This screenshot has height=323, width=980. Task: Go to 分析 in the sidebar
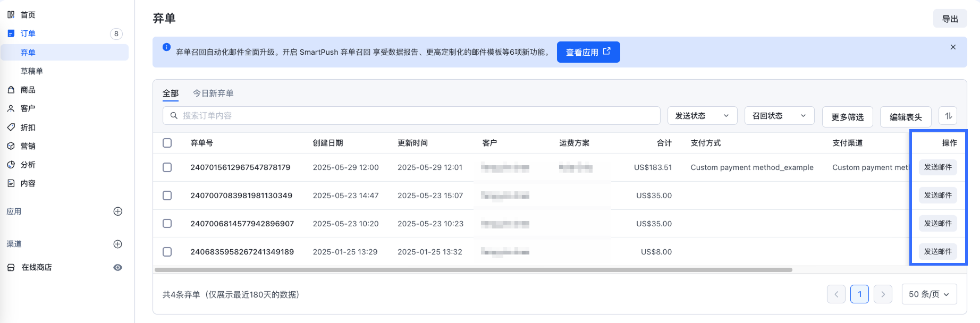[x=28, y=165]
